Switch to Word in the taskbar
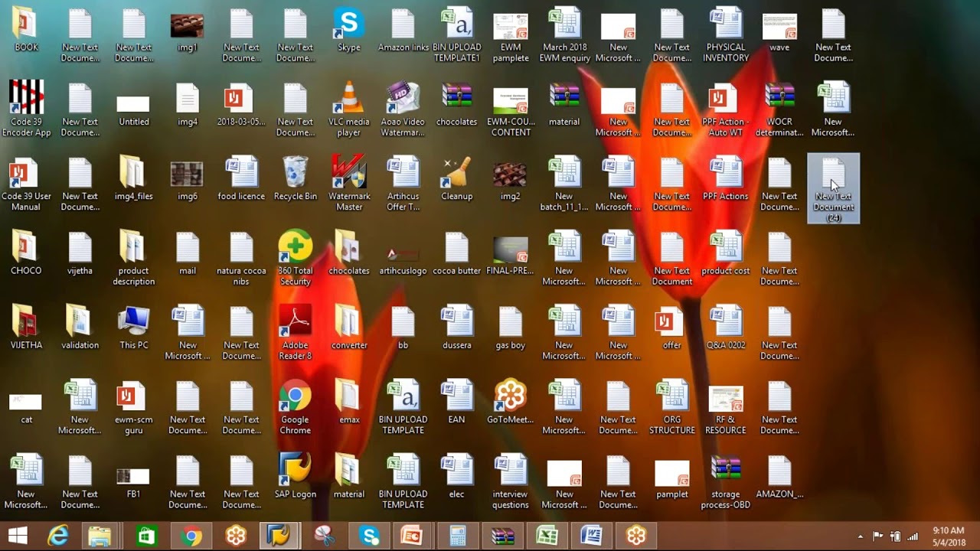Screen dimensions: 980x551 tap(591, 536)
